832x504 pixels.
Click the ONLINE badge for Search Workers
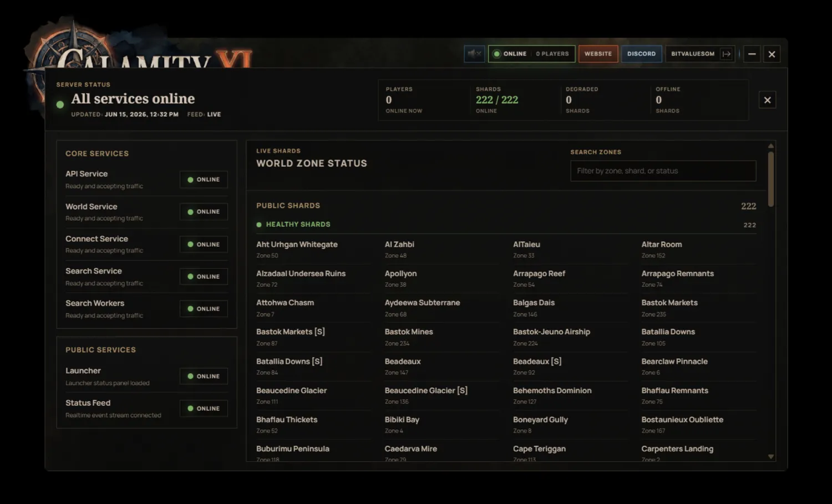coord(204,309)
